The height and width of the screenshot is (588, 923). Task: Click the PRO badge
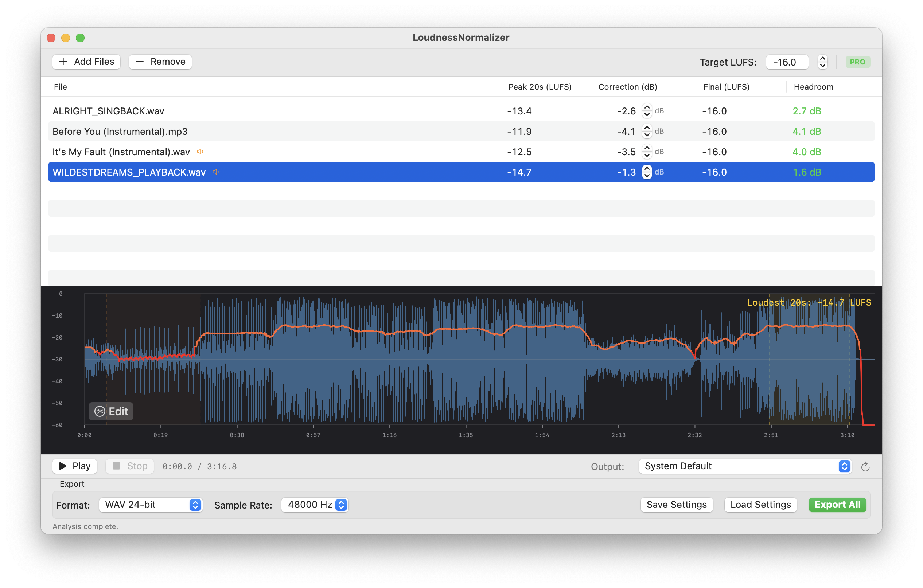click(x=857, y=62)
